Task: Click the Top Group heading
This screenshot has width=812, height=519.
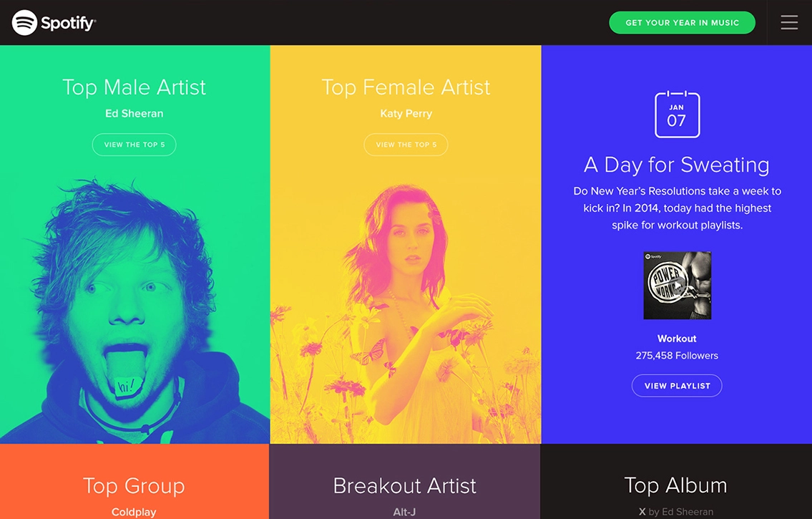Action: (134, 486)
